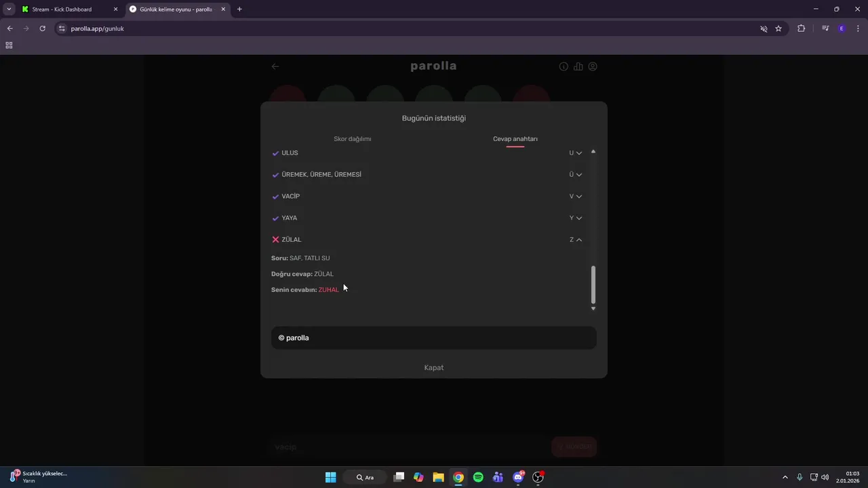This screenshot has height=488, width=868.
Task: Open the weather widget Sıcaklık yükselec...
Action: coord(39,477)
